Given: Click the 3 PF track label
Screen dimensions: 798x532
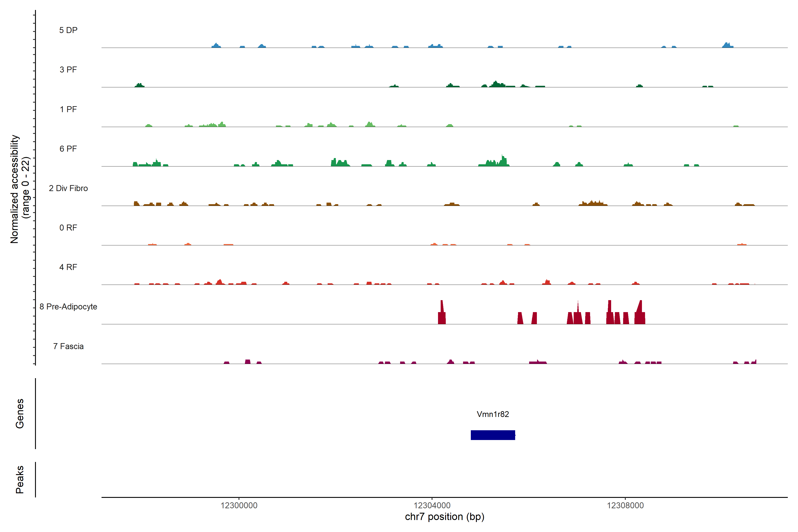Looking at the screenshot, I should (x=68, y=70).
